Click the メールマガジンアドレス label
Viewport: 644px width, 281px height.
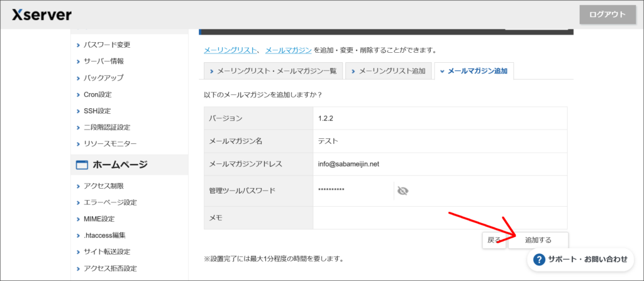tap(246, 164)
